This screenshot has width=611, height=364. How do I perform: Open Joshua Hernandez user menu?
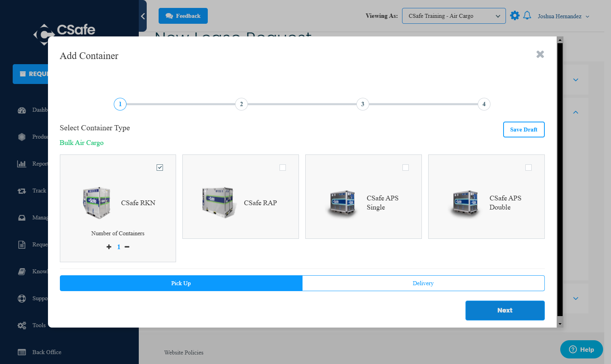point(563,16)
